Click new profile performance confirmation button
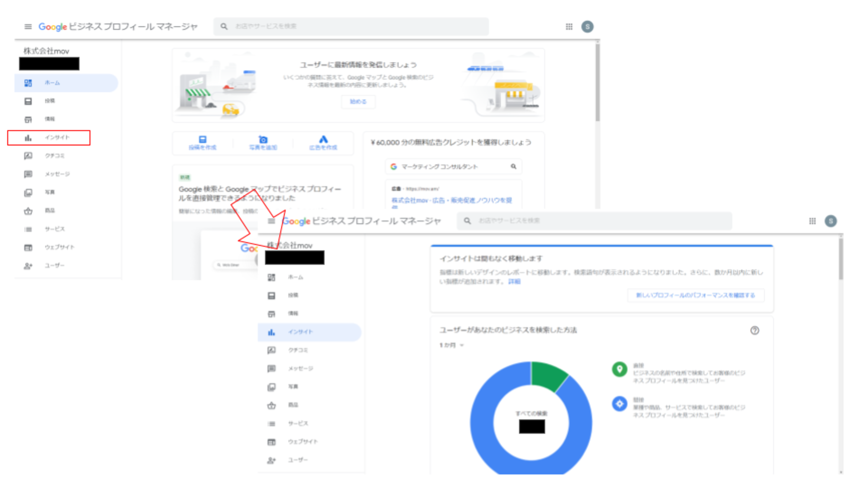The image size is (868, 488). (x=695, y=296)
